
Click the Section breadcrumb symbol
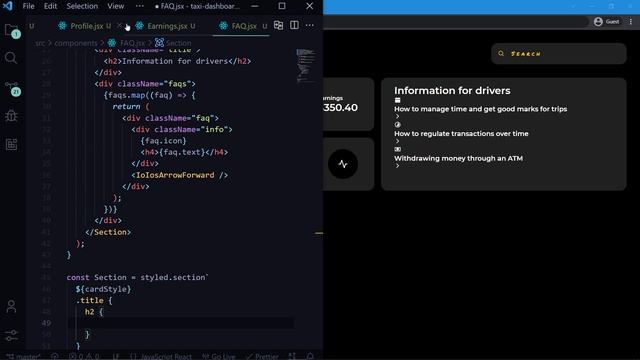[x=178, y=43]
